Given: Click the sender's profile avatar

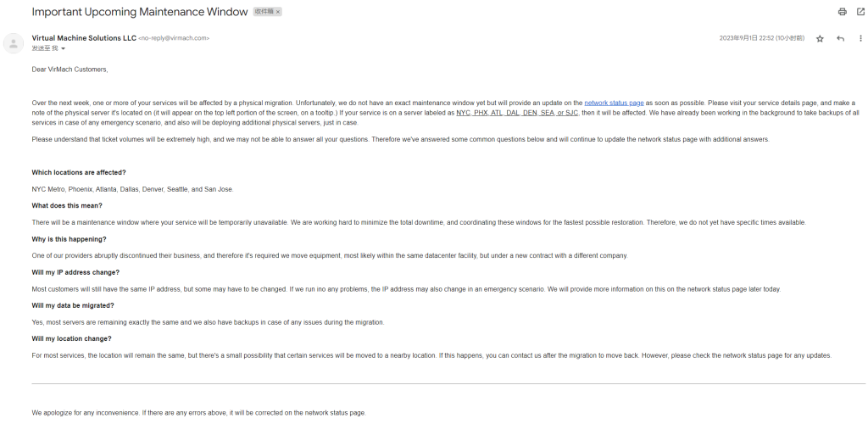Looking at the screenshot, I should pos(14,43).
